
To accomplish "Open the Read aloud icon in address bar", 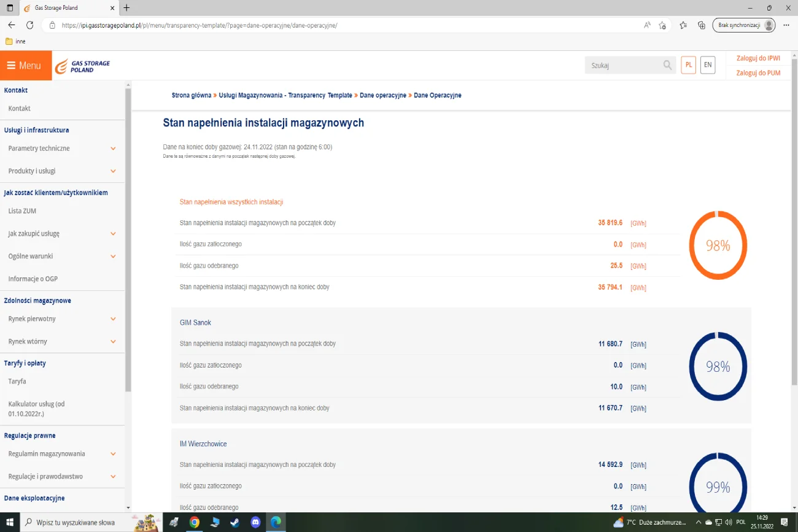I will point(647,25).
